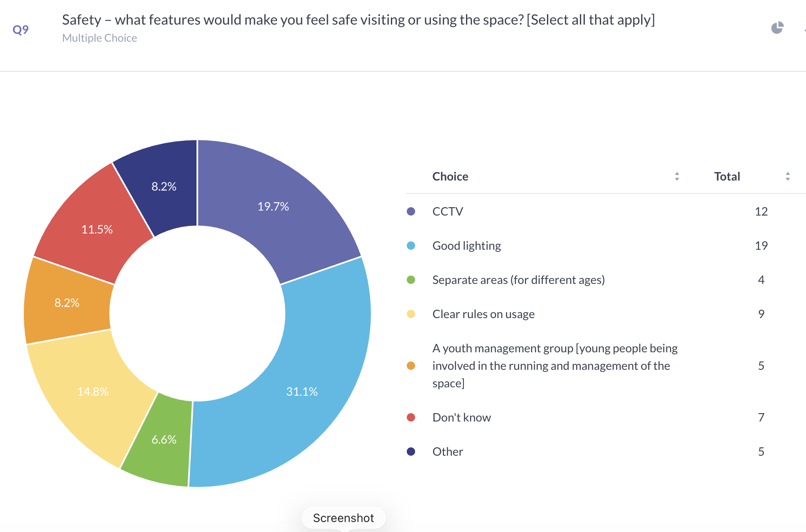Click the Q9 question number label
This screenshot has width=806, height=532.
tap(20, 30)
